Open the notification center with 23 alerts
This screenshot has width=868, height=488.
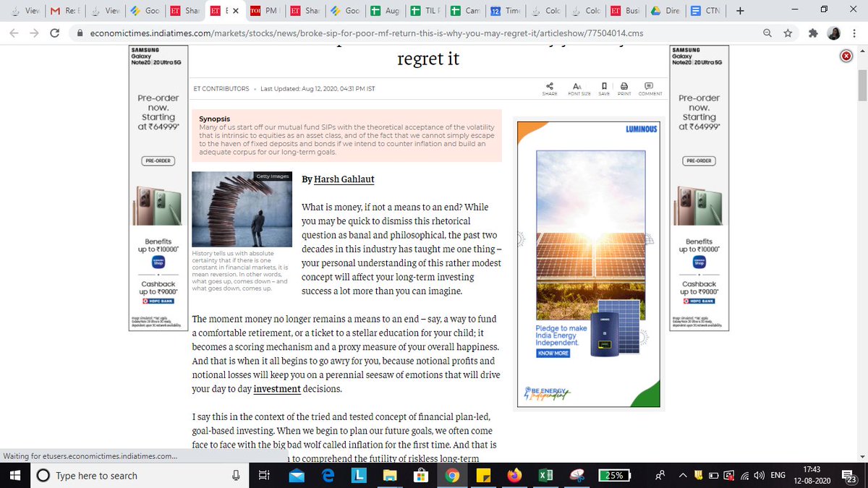coord(850,475)
